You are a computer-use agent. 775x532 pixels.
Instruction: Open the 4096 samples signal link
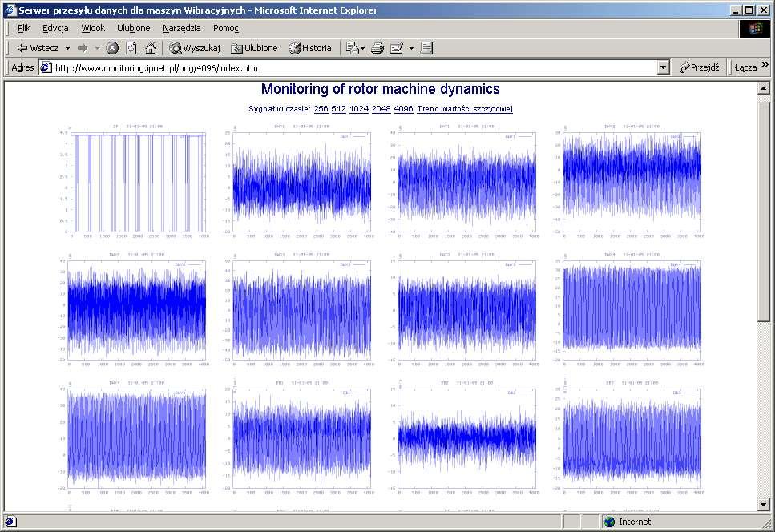click(x=403, y=109)
